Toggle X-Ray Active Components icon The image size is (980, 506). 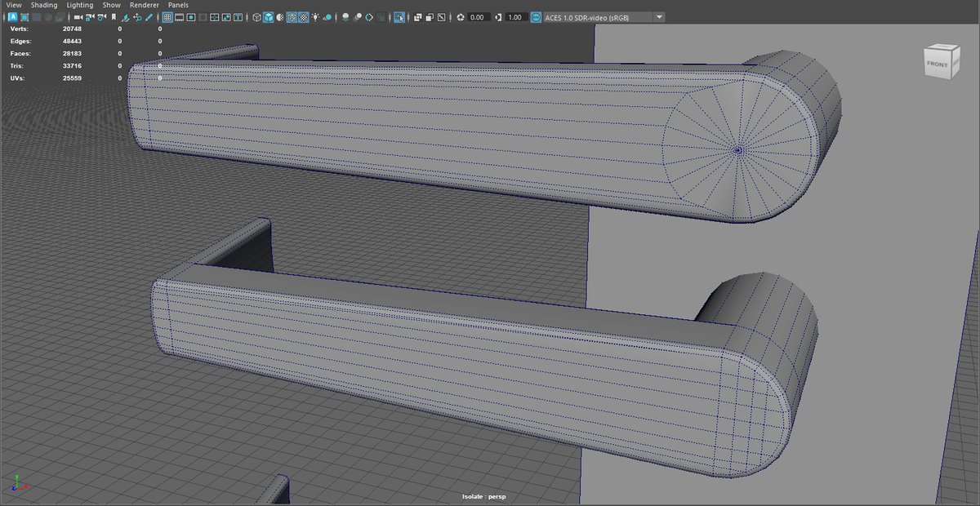pos(430,17)
